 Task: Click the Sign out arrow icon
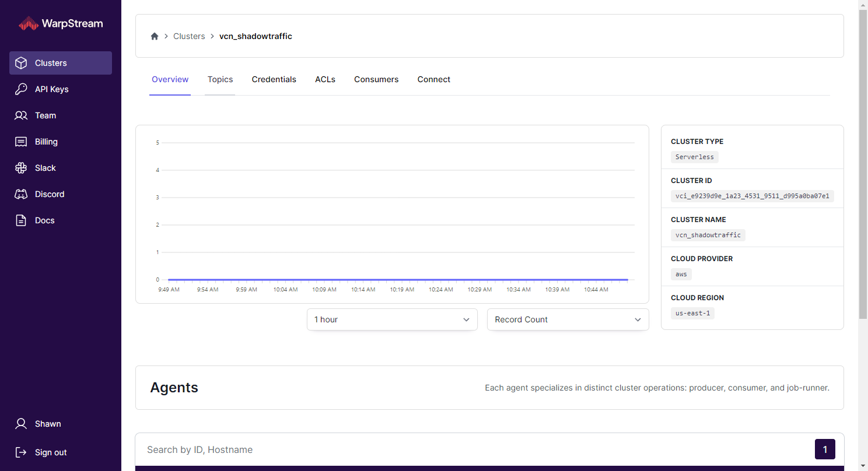(x=21, y=452)
